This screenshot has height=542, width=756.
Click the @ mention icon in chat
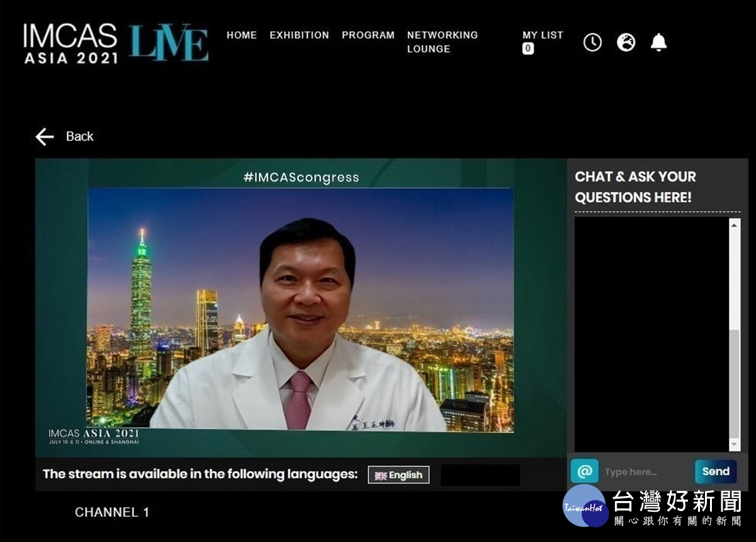click(584, 471)
